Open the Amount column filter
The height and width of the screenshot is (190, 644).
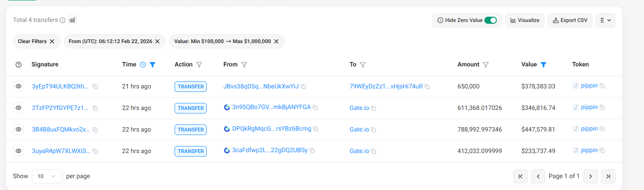click(x=486, y=65)
